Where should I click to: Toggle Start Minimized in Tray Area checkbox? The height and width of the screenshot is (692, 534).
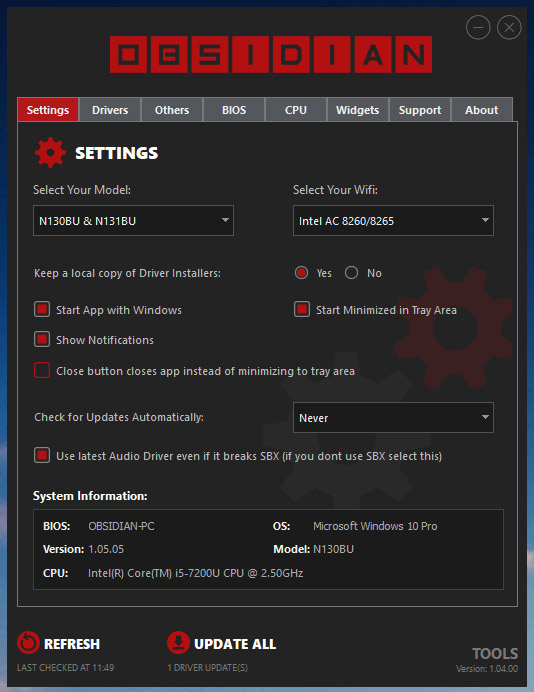click(x=302, y=309)
